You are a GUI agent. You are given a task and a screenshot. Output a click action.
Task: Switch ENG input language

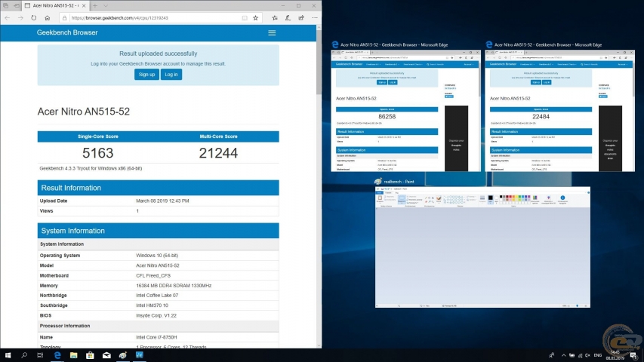click(598, 355)
